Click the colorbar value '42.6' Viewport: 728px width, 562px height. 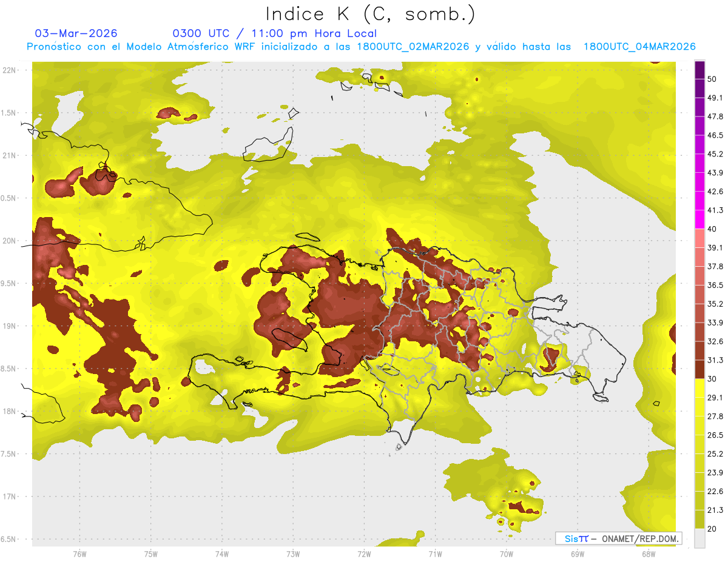point(715,192)
